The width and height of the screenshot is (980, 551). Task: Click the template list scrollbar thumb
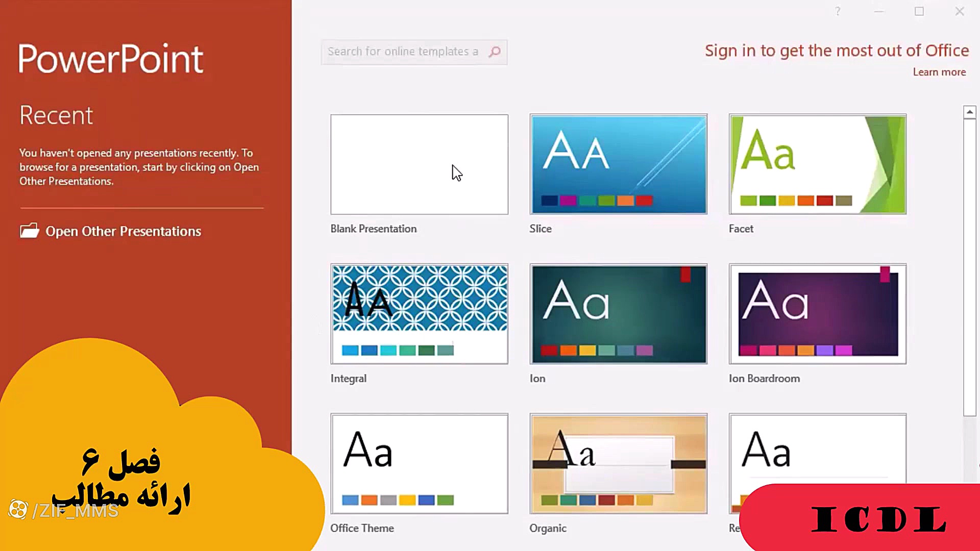pos(970,268)
